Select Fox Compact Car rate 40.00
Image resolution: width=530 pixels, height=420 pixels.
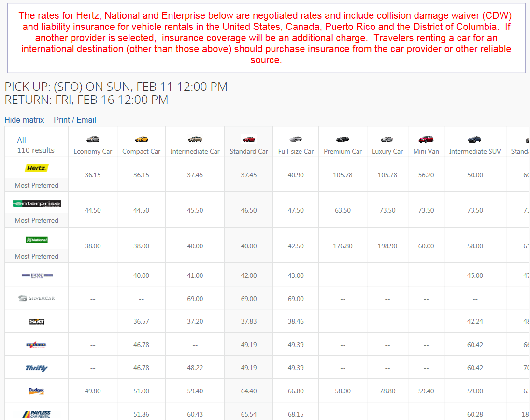coord(141,275)
